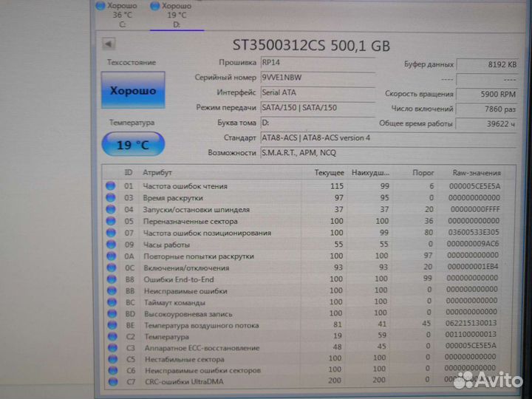The width and height of the screenshot is (532, 399).
Task: Select the Таймаут команды attribute name
Action: click(x=174, y=302)
